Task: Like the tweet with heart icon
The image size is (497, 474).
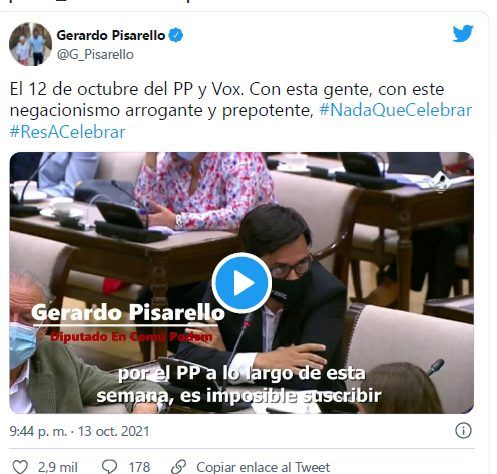Action: [x=20, y=467]
